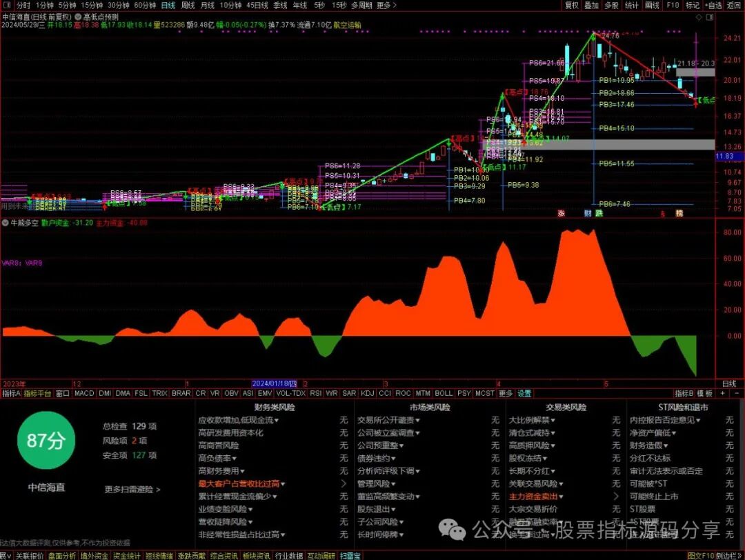Select the 日线 period
Screen dimensions: 745x560
click(168, 6)
